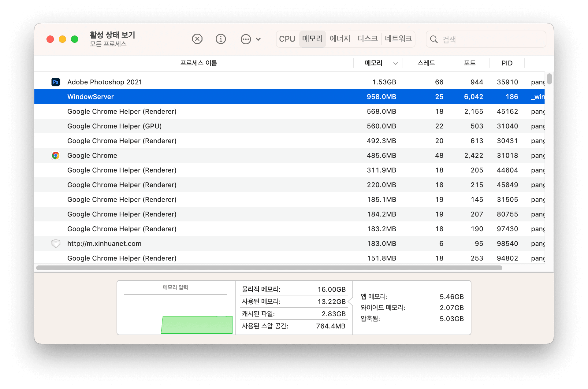The image size is (588, 389).
Task: Minimize window with yellow button
Action: click(x=62, y=39)
